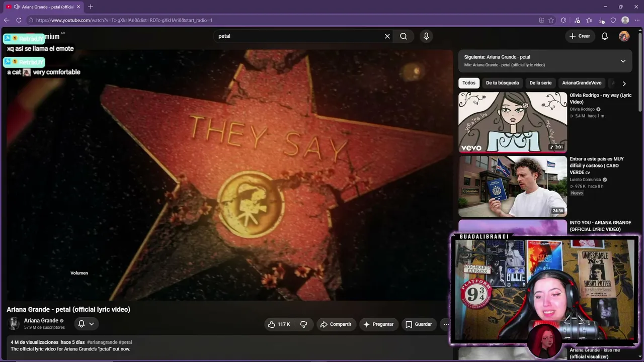Image resolution: width=644 pixels, height=362 pixels.
Task: Open the favorites list icon
Action: tap(589, 20)
